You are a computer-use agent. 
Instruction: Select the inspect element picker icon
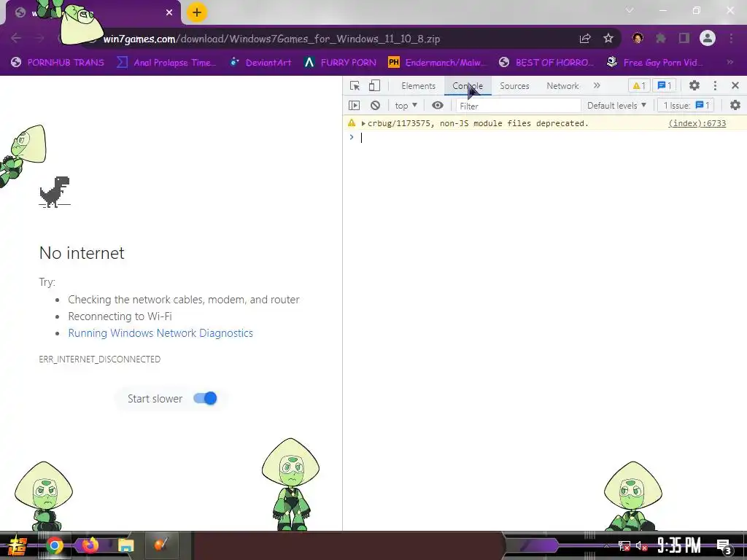(355, 86)
